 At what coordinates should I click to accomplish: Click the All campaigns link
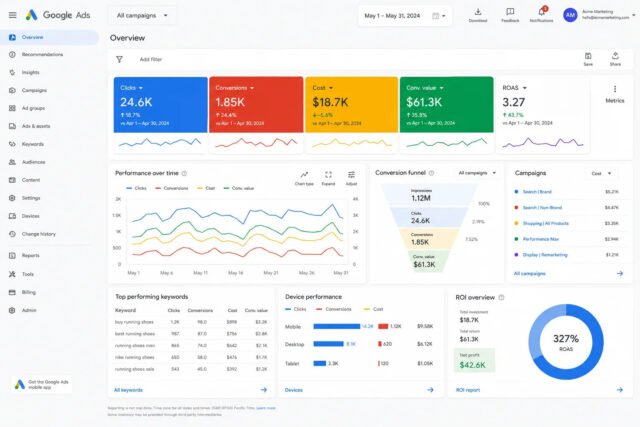[x=529, y=274]
